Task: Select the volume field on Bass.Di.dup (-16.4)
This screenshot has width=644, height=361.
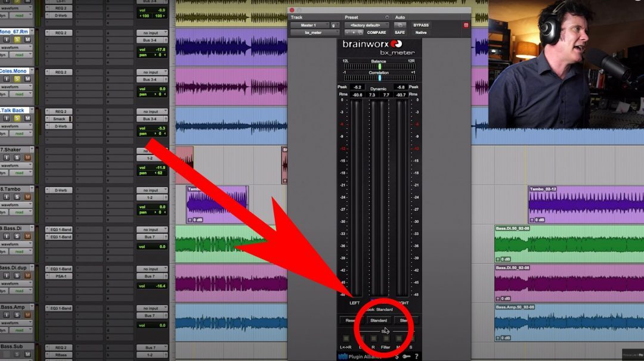Action: [152, 286]
